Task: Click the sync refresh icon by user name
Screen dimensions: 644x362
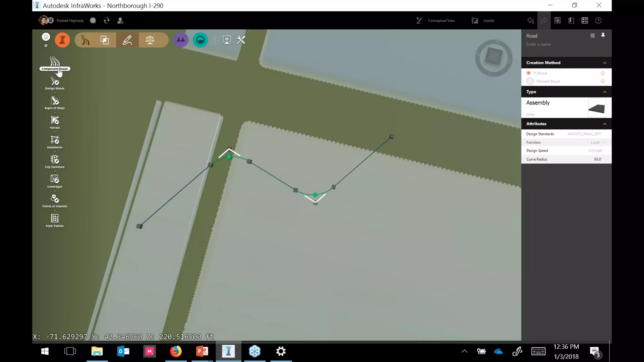Action: (107, 20)
